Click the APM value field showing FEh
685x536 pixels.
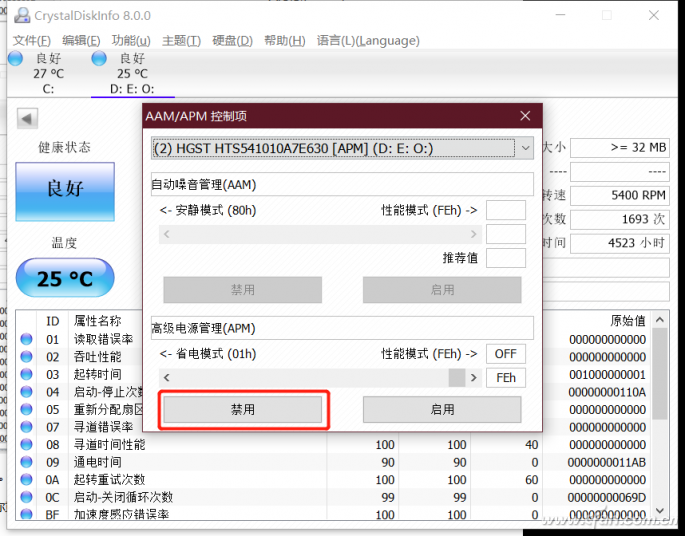505,377
